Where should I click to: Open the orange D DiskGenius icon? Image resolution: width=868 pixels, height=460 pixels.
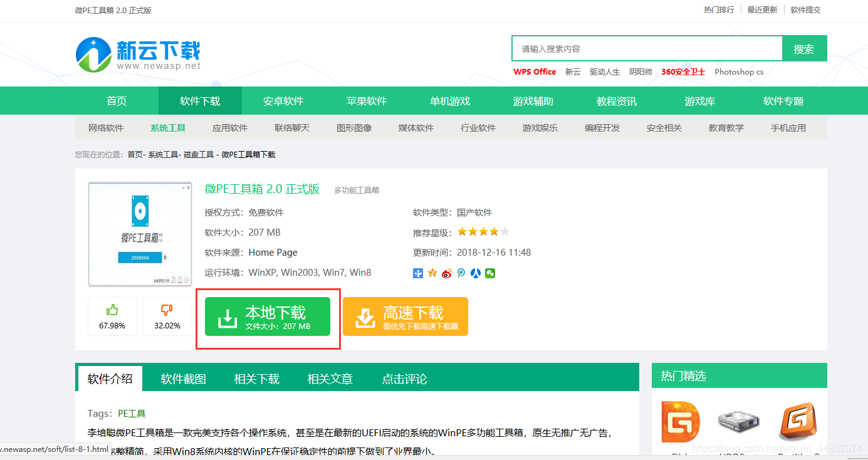tap(681, 422)
